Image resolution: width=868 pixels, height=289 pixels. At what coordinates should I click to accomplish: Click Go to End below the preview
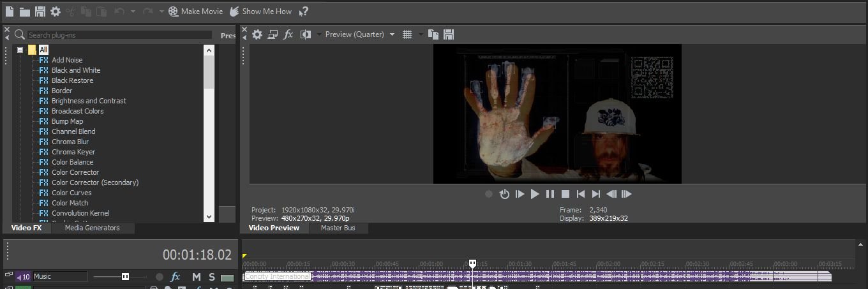click(596, 194)
